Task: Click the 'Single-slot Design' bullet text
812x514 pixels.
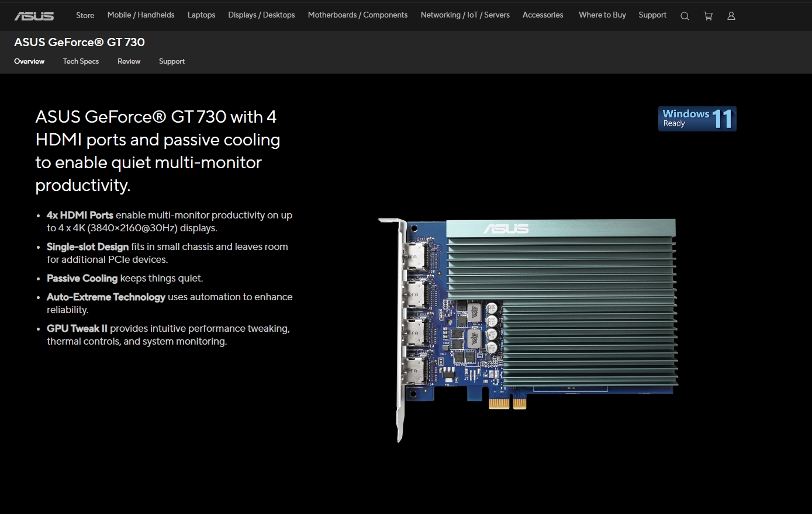Action: point(167,253)
